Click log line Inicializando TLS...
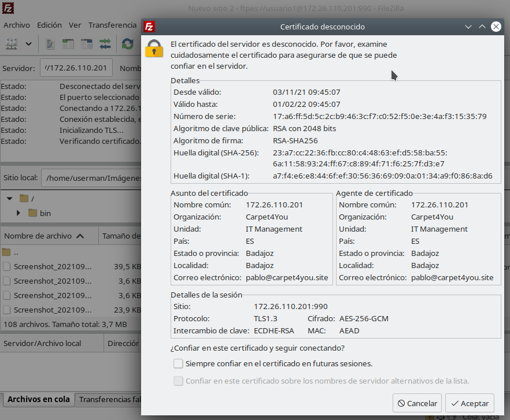The height and width of the screenshot is (420, 510). tap(91, 130)
